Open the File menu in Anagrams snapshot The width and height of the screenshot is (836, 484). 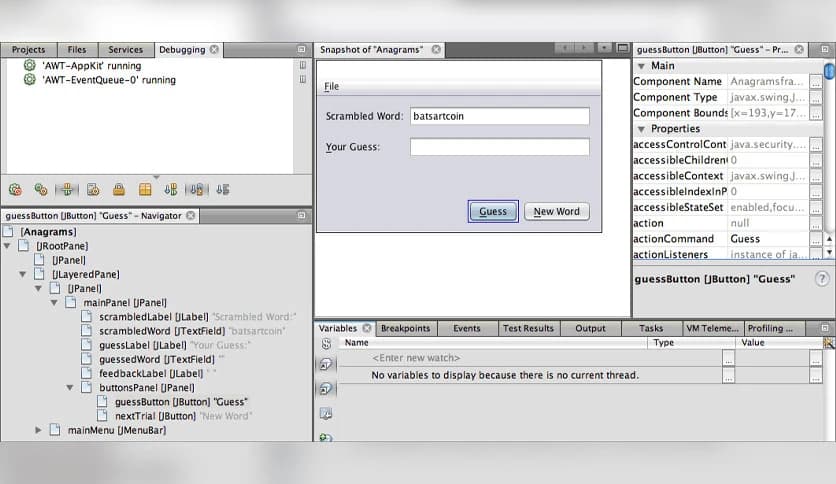pos(331,86)
